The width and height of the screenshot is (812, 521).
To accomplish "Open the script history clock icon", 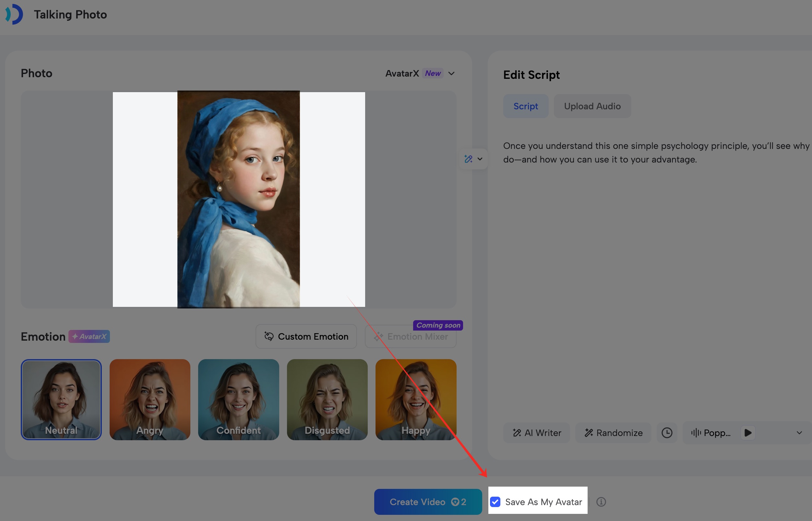I will (667, 433).
